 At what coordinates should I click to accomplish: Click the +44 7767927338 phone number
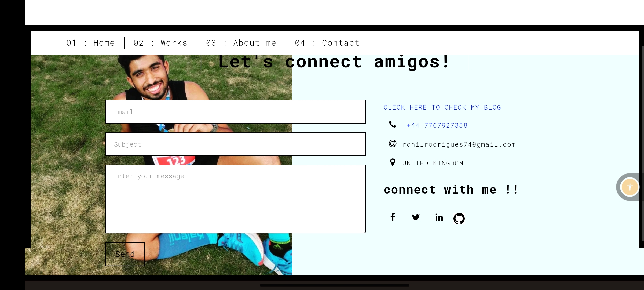437,125
